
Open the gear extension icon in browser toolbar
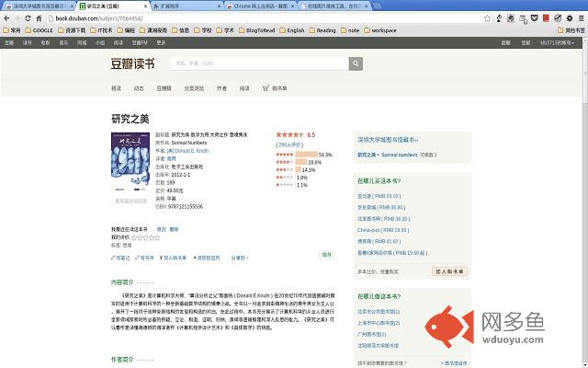(570, 18)
